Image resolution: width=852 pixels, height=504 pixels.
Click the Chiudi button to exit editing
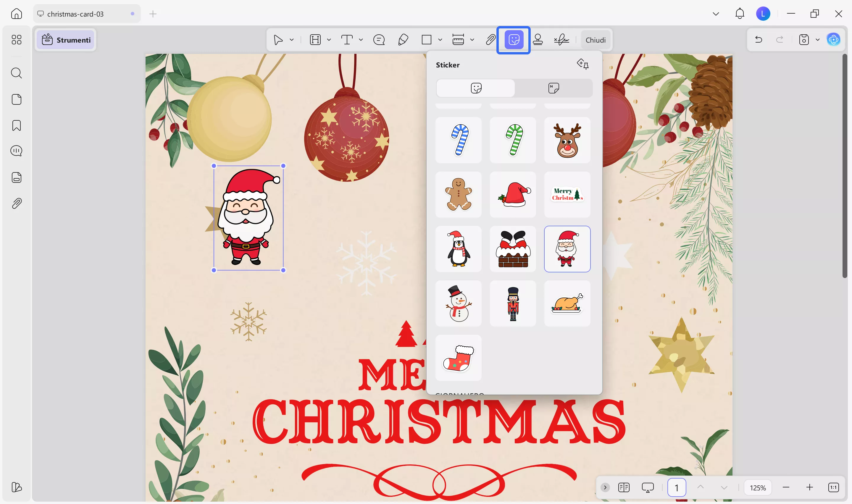(x=596, y=40)
